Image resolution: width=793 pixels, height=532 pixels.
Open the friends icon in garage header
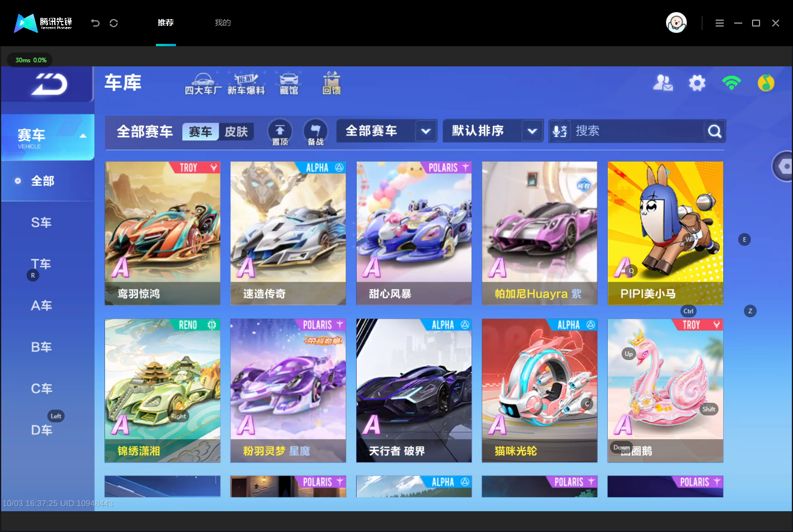coord(663,83)
